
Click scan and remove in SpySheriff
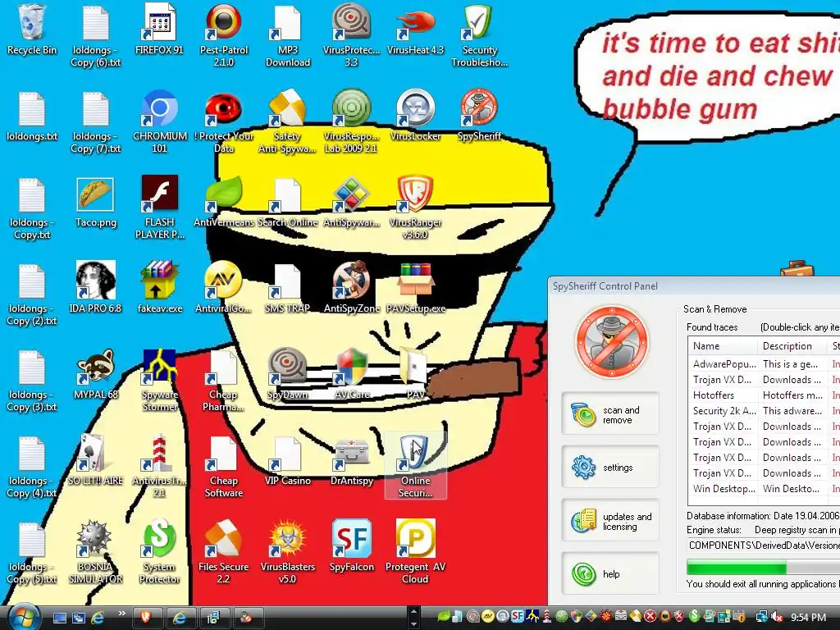coord(610,415)
